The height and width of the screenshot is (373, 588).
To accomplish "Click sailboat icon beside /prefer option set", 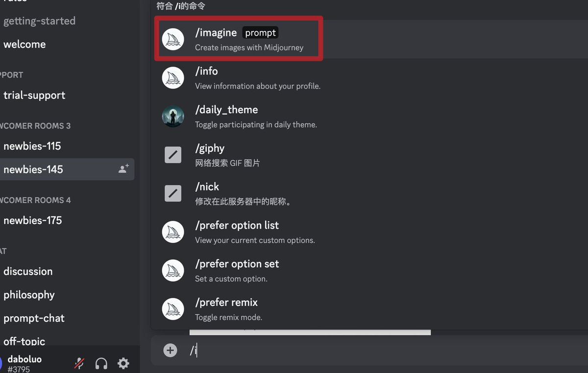I will click(x=173, y=271).
